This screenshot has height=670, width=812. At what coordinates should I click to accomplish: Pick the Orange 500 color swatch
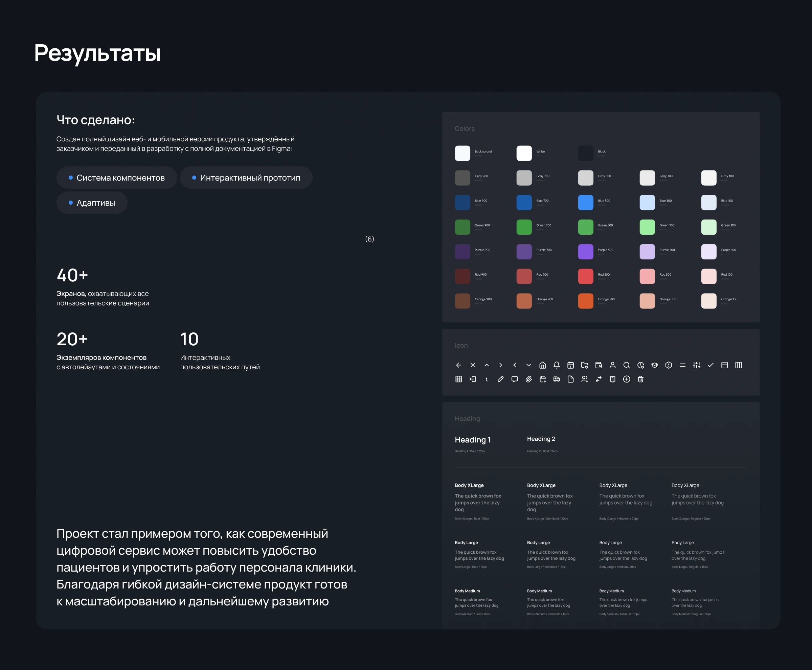(585, 301)
